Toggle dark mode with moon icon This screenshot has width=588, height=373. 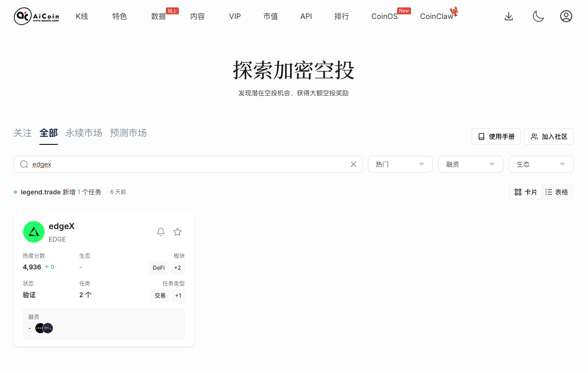[537, 17]
